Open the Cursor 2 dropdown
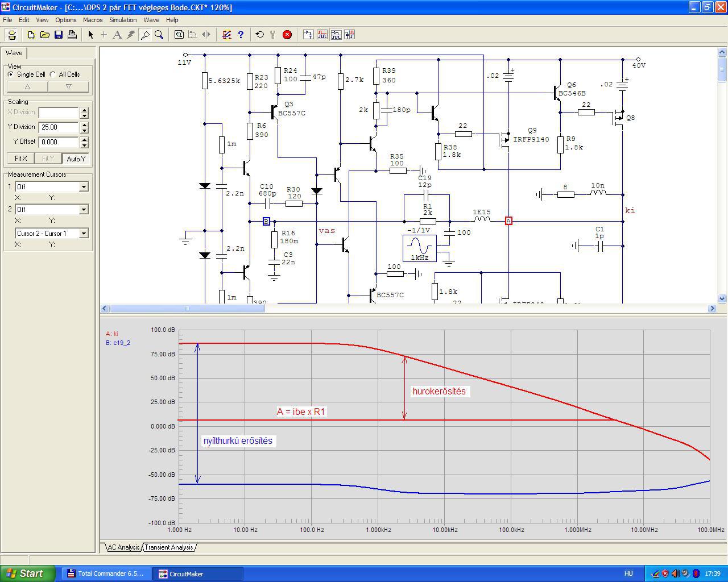The width and height of the screenshot is (728, 582). point(84,210)
